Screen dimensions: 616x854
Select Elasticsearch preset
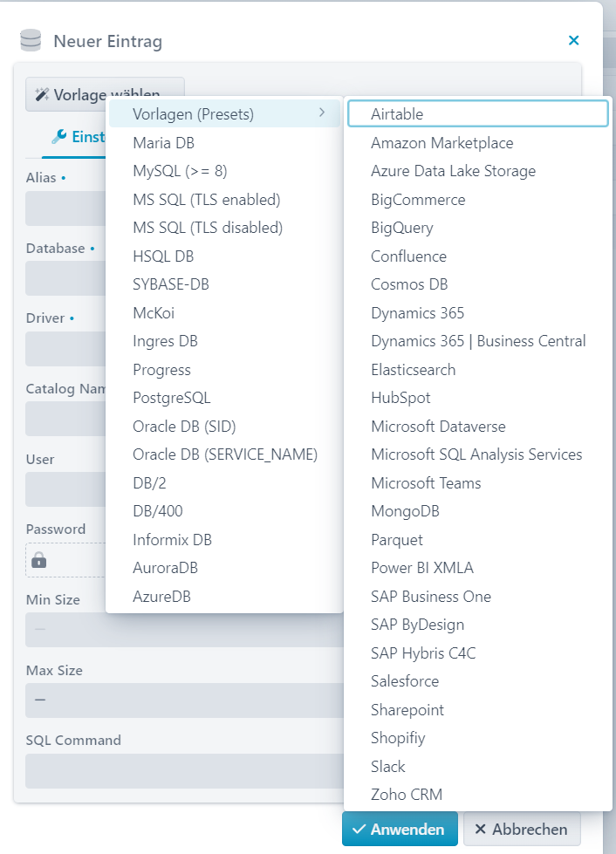tap(477, 370)
